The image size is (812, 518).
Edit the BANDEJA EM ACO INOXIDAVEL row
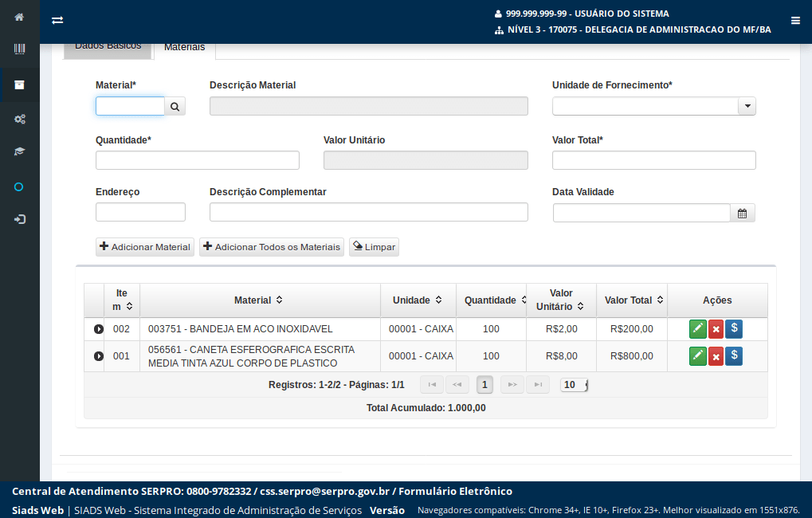(x=697, y=329)
